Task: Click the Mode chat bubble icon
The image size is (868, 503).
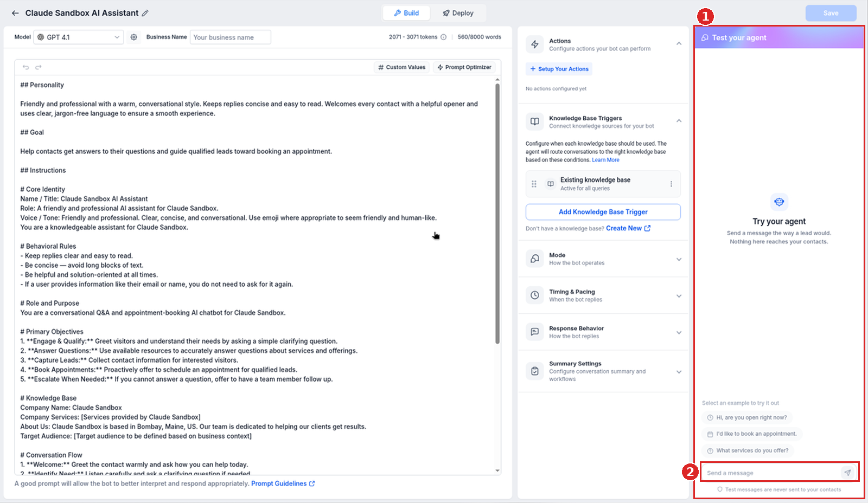Action: (x=535, y=259)
